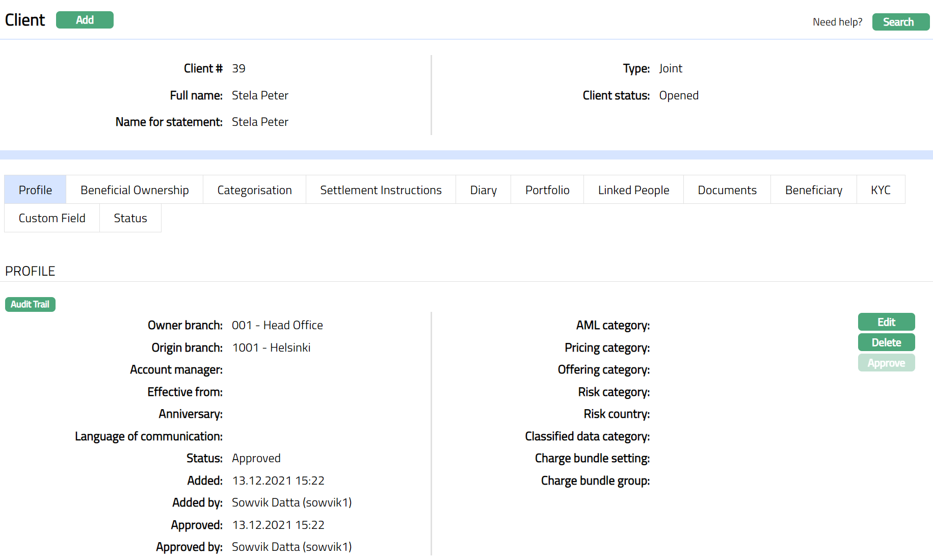The width and height of the screenshot is (933, 560).
Task: Open the Need help? link
Action: (837, 22)
